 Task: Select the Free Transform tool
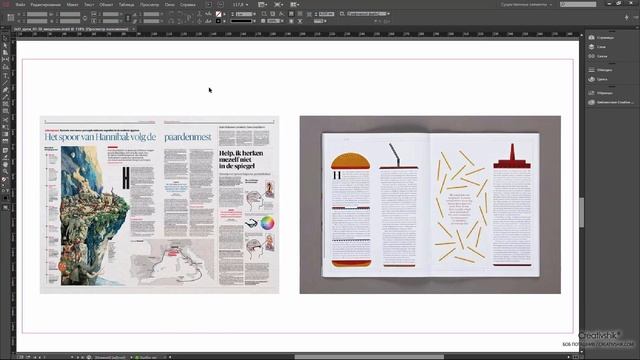coord(5,127)
